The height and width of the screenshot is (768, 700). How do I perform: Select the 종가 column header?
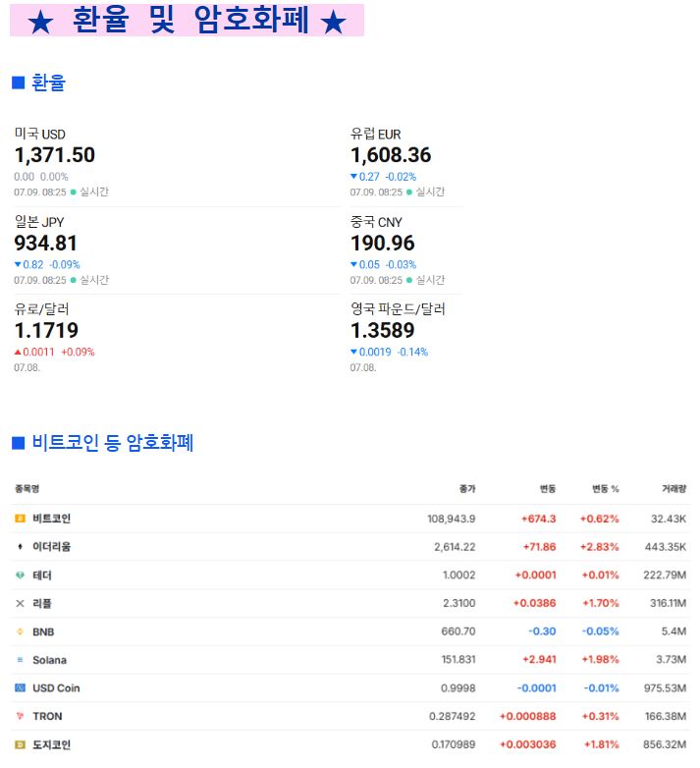point(467,488)
